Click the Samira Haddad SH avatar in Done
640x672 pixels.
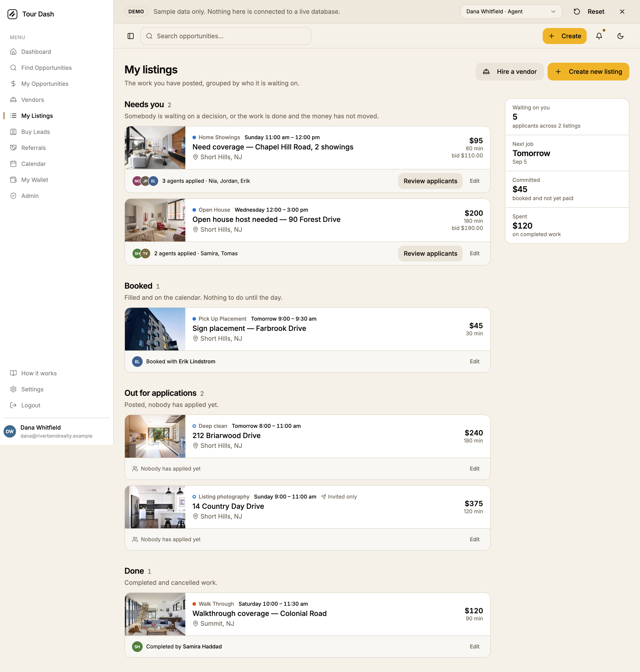point(137,646)
